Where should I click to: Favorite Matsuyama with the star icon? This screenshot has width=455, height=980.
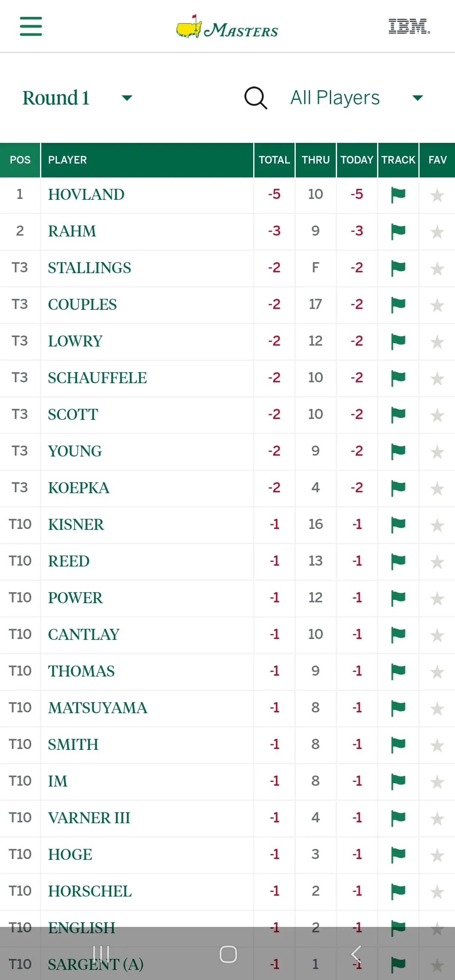[437, 708]
